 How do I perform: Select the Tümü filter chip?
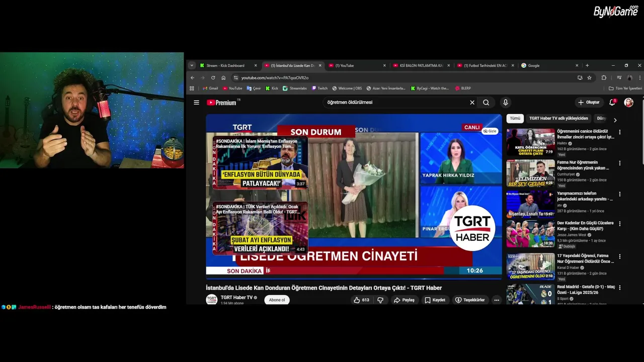point(515,119)
